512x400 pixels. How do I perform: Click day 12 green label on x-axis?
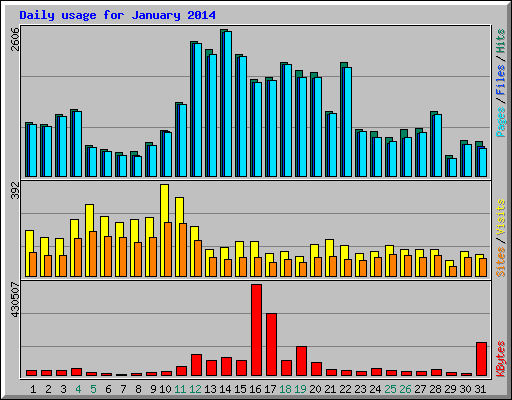click(x=195, y=389)
